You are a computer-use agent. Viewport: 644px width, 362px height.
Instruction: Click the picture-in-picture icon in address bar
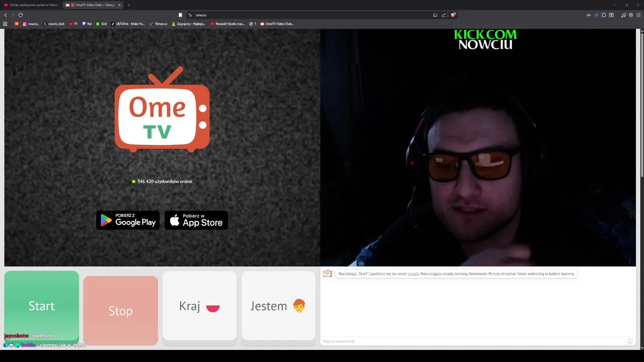point(435,15)
